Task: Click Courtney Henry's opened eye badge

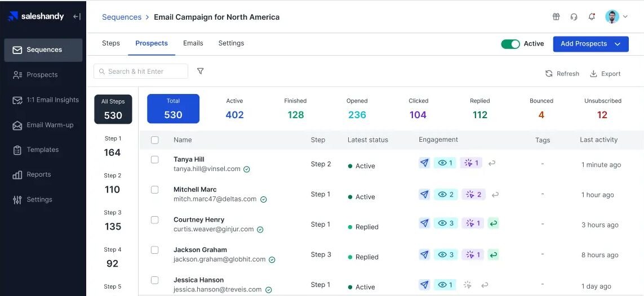Action: coord(446,223)
